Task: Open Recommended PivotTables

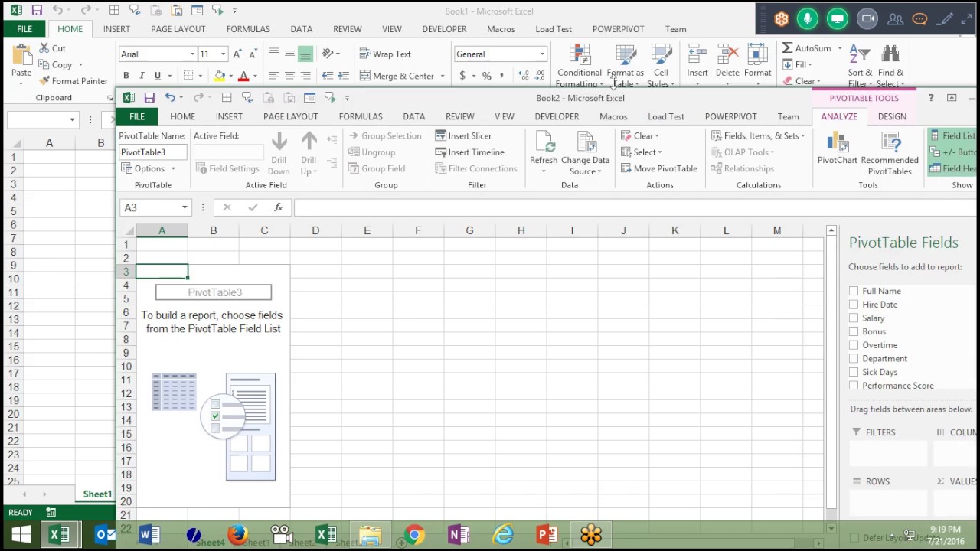Action: point(890,153)
